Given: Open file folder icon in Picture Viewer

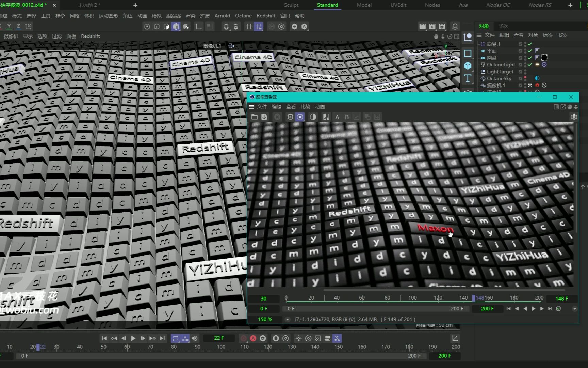Looking at the screenshot, I should (255, 117).
